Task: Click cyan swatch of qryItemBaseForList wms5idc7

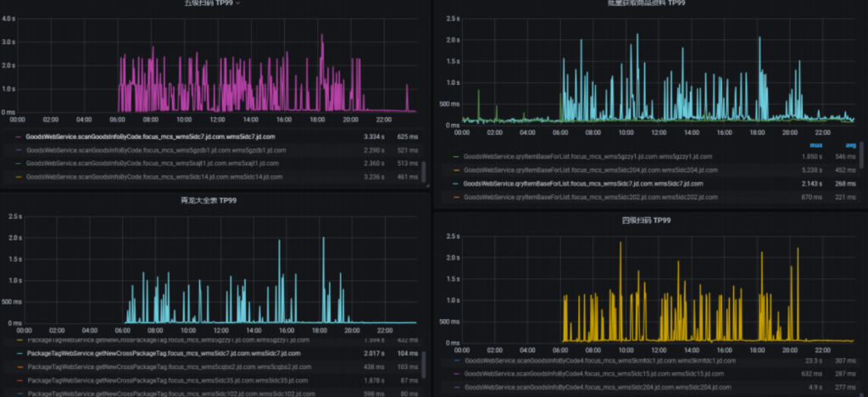Action: point(456,183)
